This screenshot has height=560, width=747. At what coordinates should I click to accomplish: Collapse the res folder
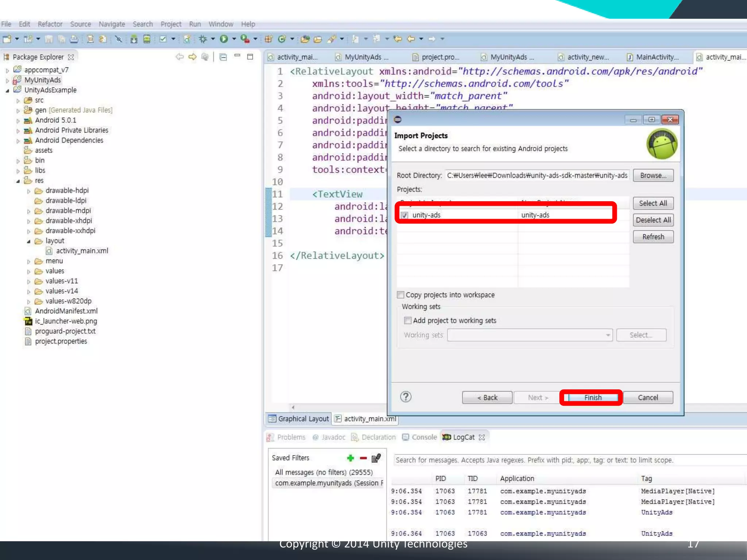(x=18, y=181)
